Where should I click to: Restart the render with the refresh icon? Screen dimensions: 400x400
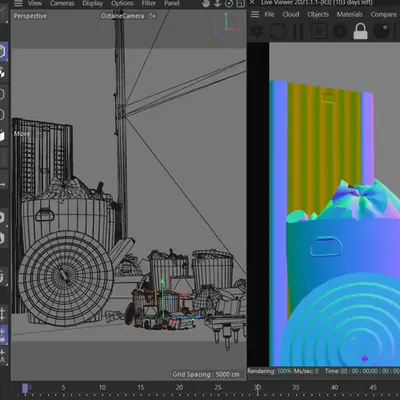[x=277, y=31]
